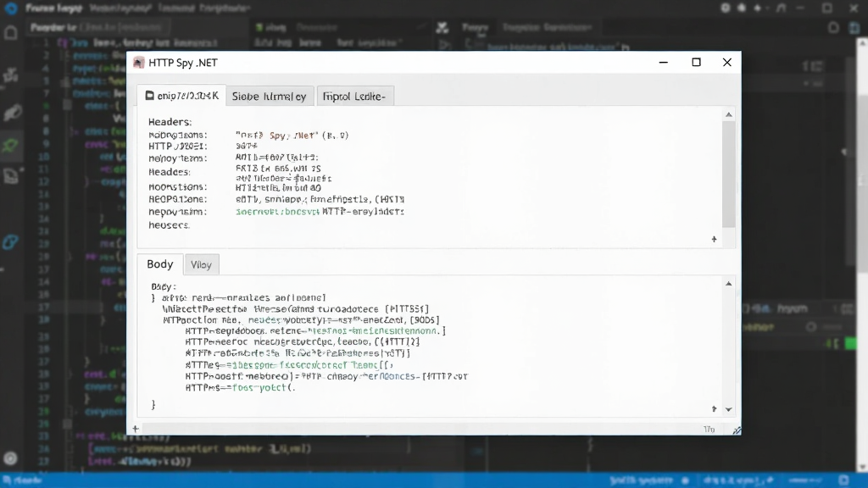Click the 'HTTP' header row label
This screenshot has width=868, height=488.
(178, 146)
